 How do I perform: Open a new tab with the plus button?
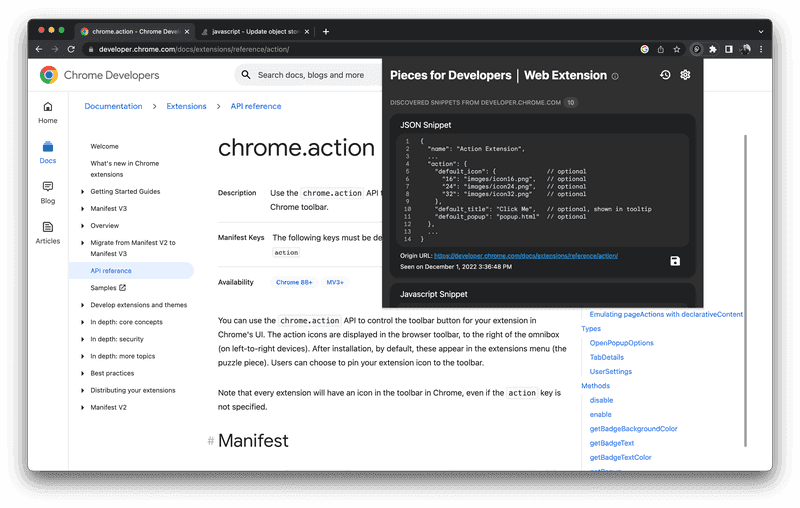click(x=326, y=32)
